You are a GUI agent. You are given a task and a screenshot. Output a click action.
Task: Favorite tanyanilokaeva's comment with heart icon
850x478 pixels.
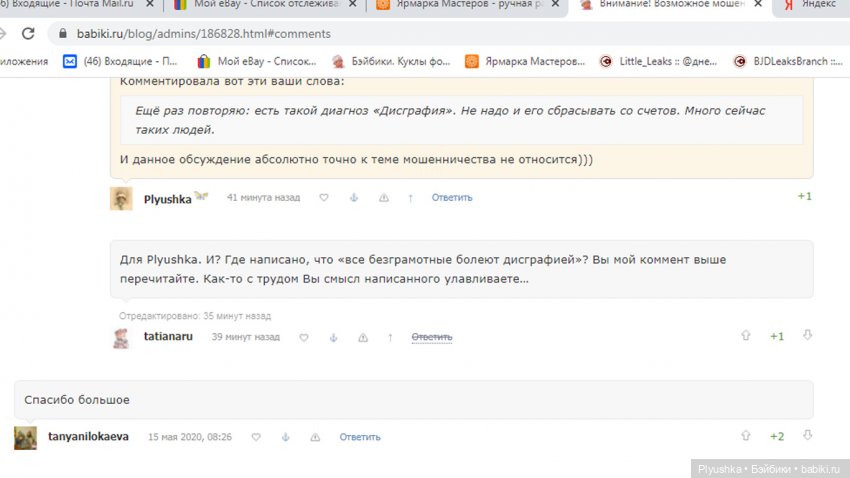click(x=256, y=437)
